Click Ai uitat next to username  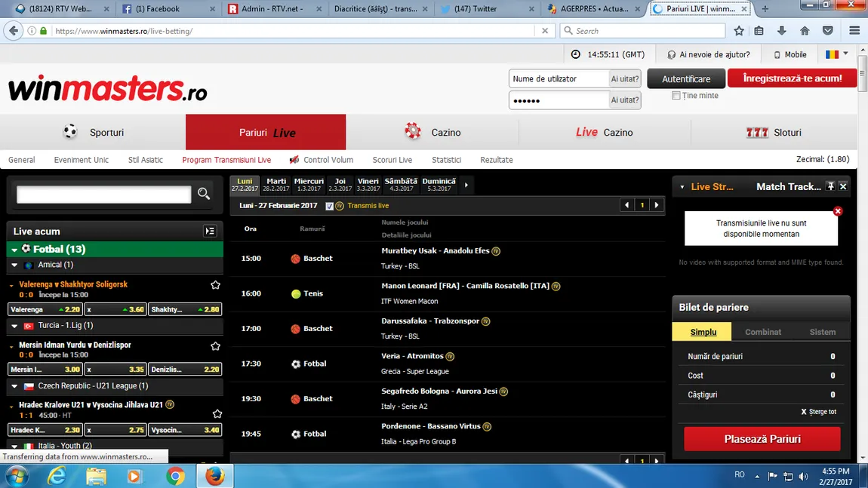pyautogui.click(x=625, y=79)
